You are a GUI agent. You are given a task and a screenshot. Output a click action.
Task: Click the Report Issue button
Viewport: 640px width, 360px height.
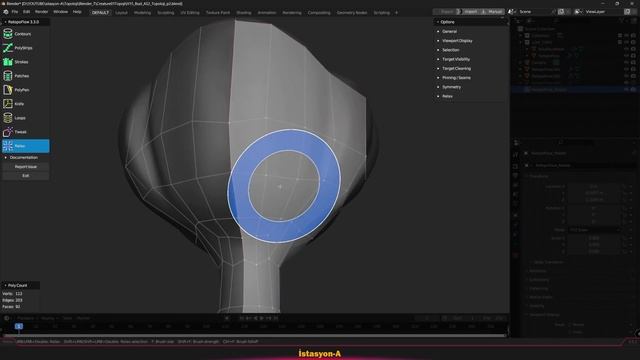click(26, 167)
